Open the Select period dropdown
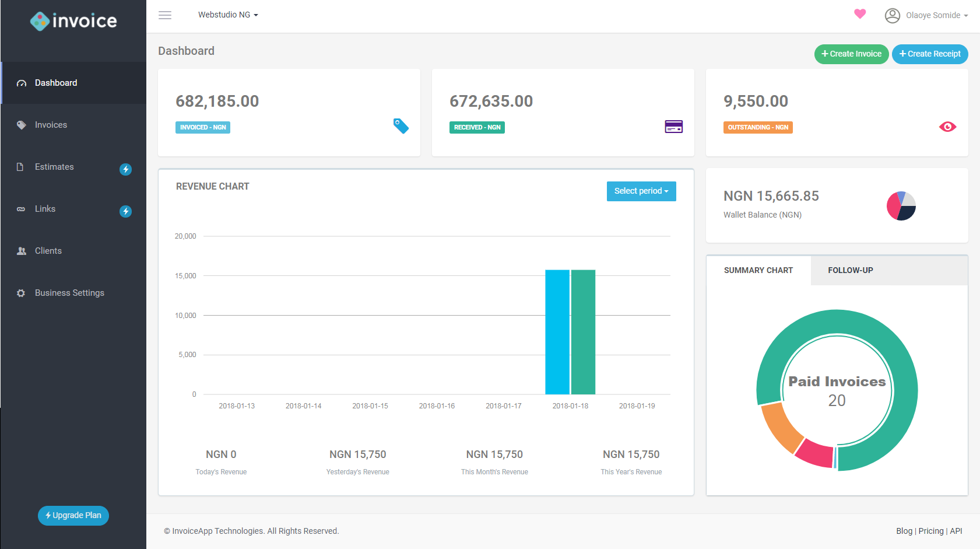This screenshot has width=980, height=549. point(641,191)
